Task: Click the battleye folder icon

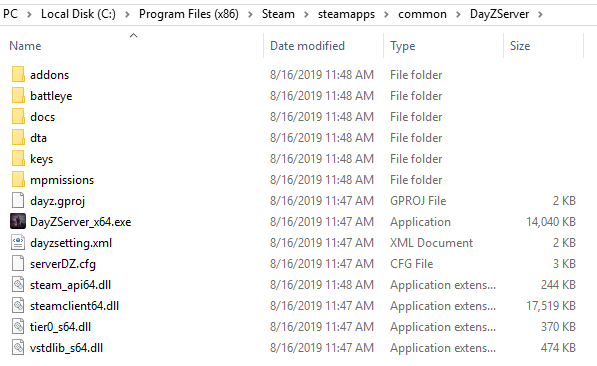Action: [x=18, y=95]
